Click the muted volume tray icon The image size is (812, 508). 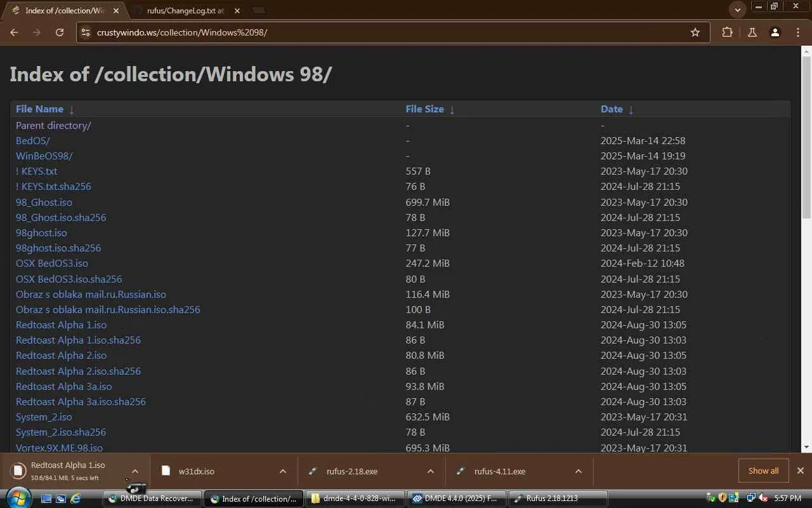point(763,498)
